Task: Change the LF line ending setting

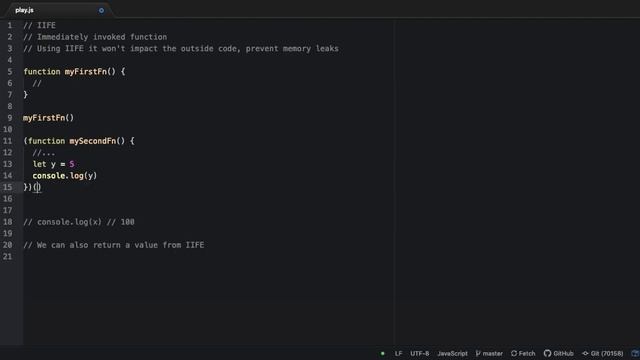Action: (398, 353)
